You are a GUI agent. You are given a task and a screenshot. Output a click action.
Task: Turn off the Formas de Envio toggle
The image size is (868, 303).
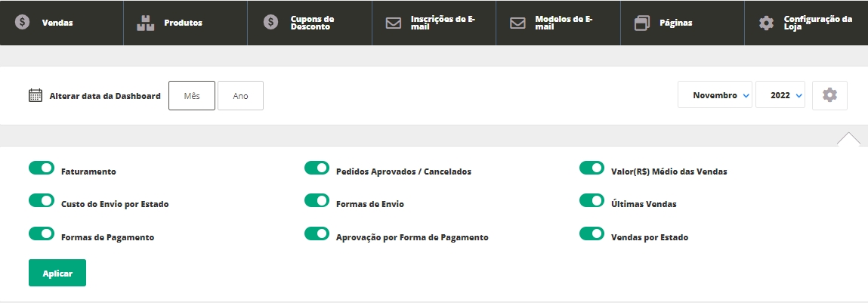tap(317, 200)
